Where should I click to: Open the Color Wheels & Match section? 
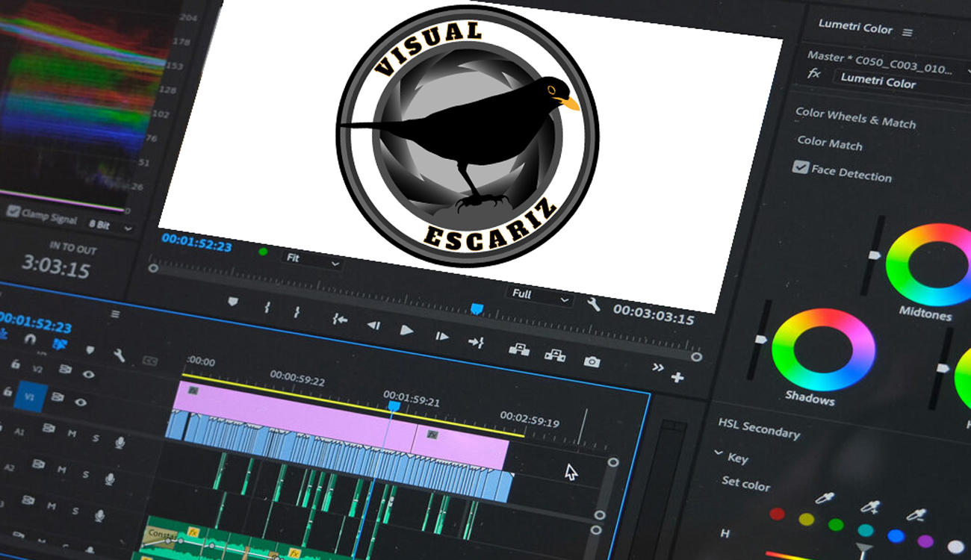855,118
